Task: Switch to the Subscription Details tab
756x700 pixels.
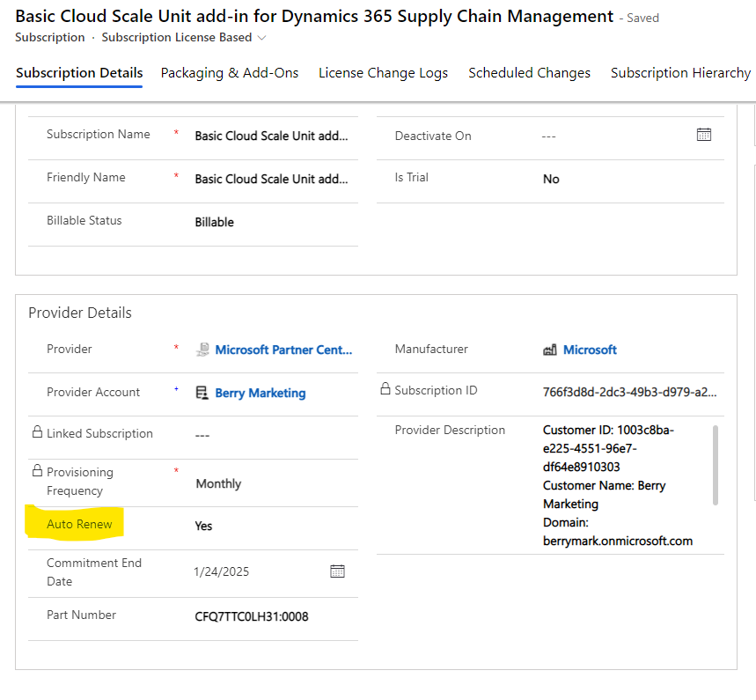Action: pyautogui.click(x=79, y=73)
